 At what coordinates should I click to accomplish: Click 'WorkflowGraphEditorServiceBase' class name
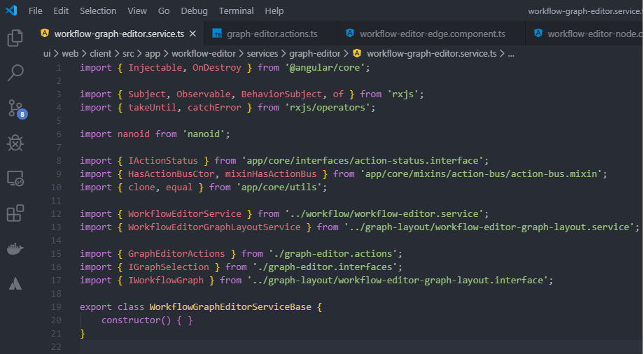coord(230,306)
